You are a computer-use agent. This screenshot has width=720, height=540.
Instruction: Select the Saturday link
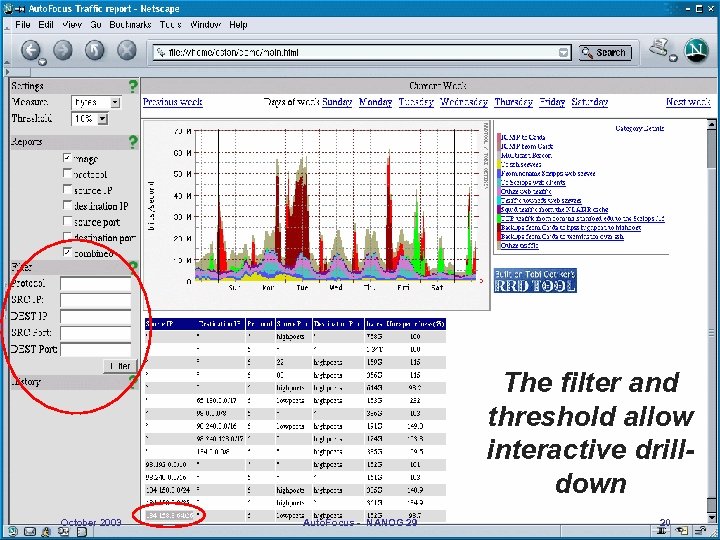590,102
